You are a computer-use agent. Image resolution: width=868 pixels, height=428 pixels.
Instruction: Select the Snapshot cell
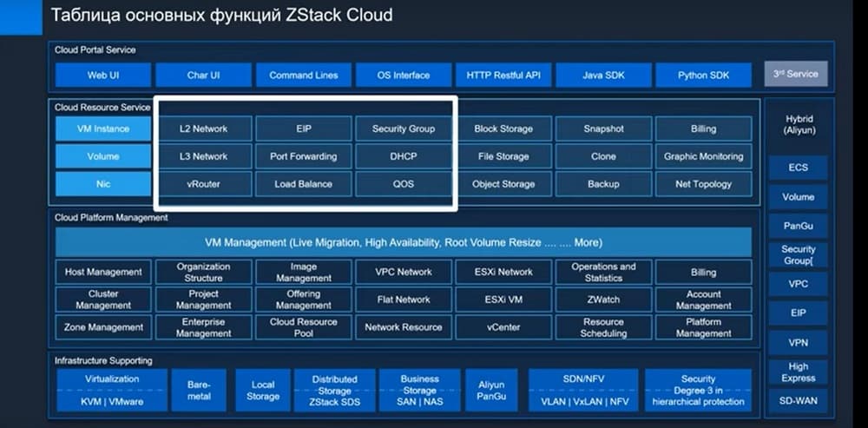pyautogui.click(x=603, y=128)
